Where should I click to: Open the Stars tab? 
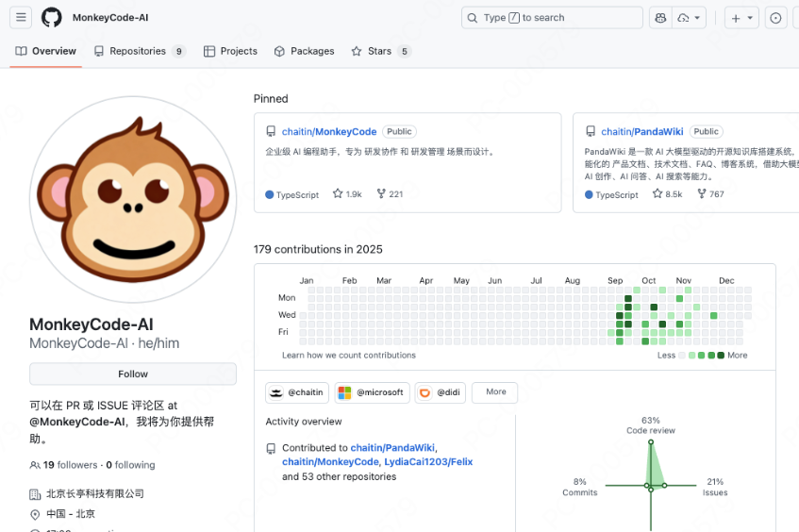point(380,51)
